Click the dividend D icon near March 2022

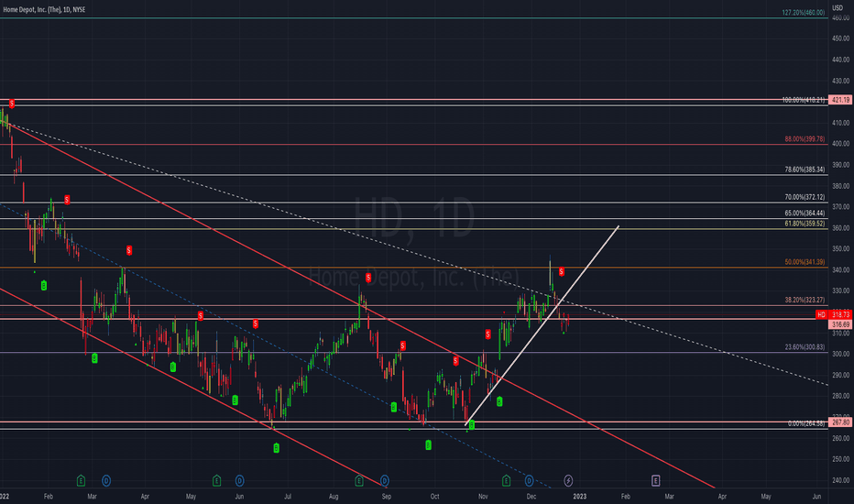(106, 480)
